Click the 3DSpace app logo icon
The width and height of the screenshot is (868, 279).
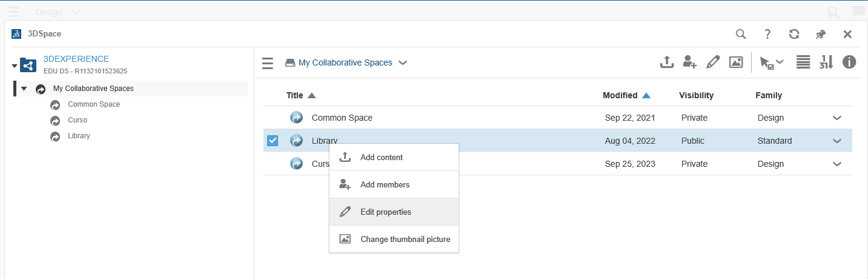coord(17,34)
